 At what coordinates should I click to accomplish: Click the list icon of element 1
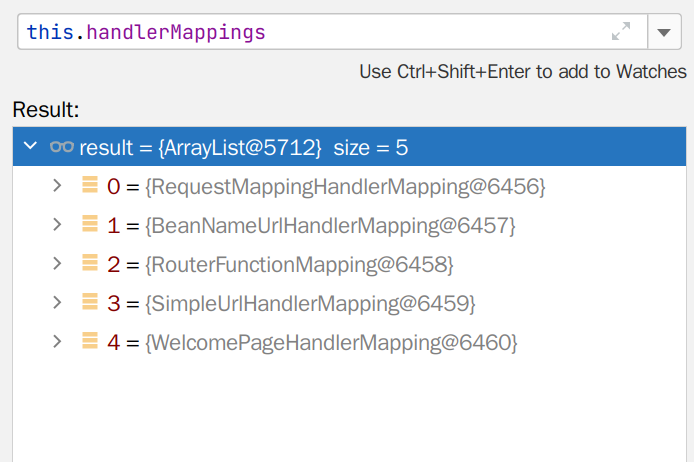(90, 223)
